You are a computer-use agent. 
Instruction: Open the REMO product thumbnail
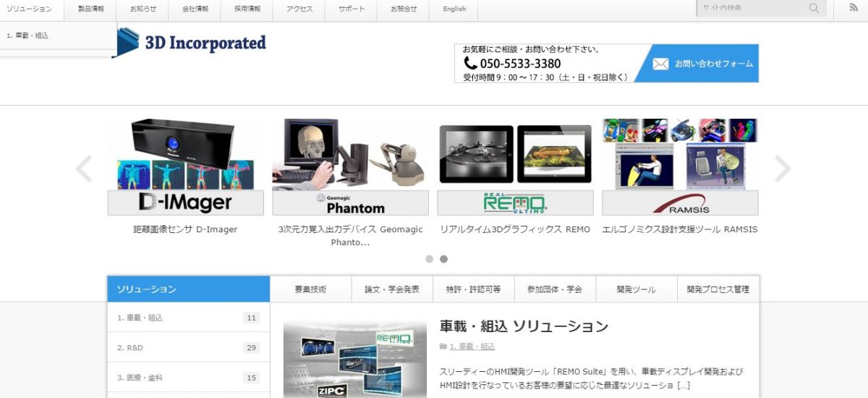[515, 166]
